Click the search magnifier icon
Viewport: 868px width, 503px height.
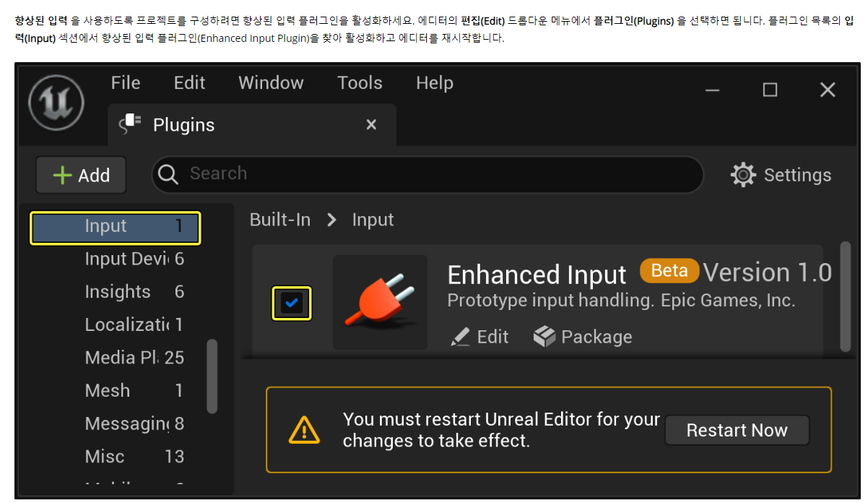[168, 174]
